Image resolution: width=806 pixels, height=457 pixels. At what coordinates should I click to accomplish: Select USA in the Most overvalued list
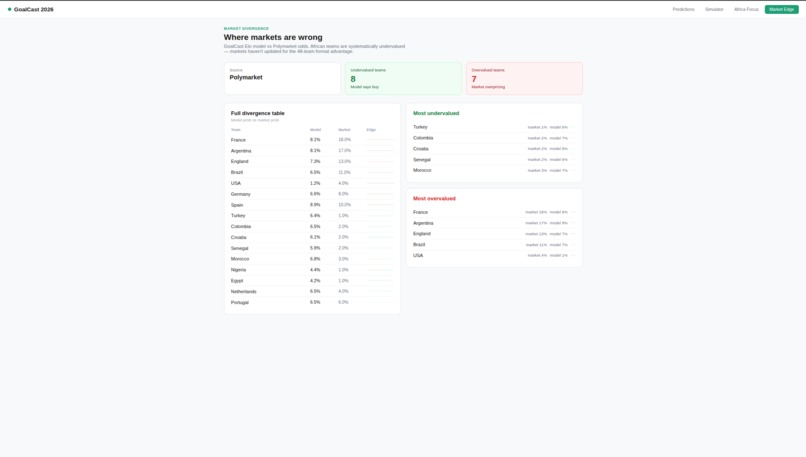tap(494, 255)
